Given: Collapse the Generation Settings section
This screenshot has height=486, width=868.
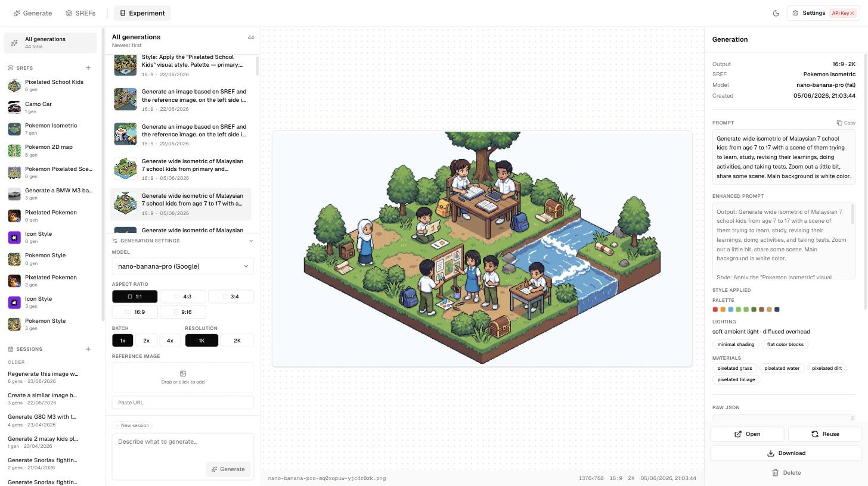Looking at the screenshot, I should coord(251,241).
